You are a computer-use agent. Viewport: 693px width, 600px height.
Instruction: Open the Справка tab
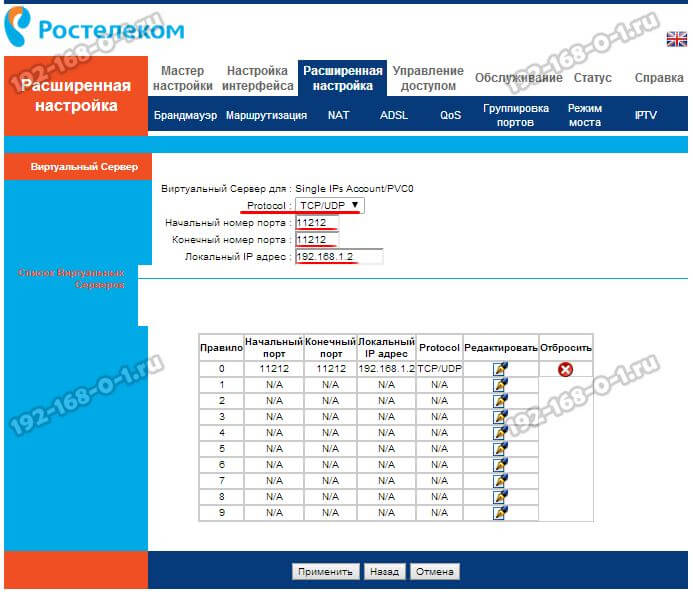(x=659, y=78)
